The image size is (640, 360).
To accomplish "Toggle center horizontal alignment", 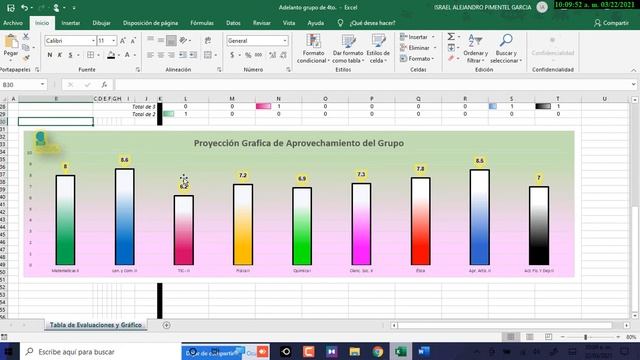I will tap(161, 55).
